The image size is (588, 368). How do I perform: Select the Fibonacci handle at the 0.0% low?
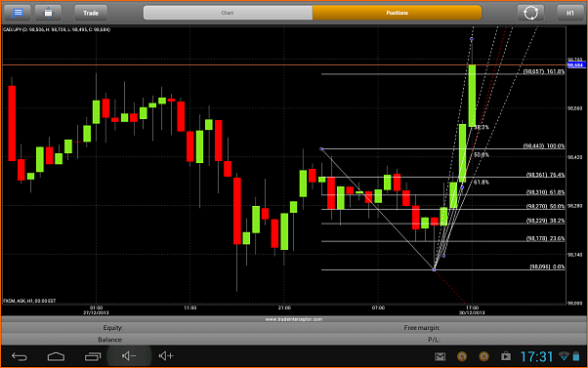tap(435, 269)
